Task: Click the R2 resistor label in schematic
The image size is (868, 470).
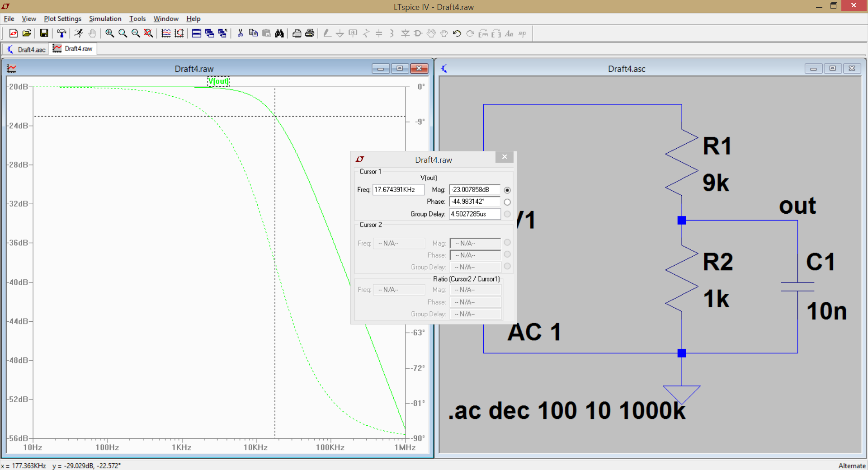Action: pyautogui.click(x=718, y=262)
